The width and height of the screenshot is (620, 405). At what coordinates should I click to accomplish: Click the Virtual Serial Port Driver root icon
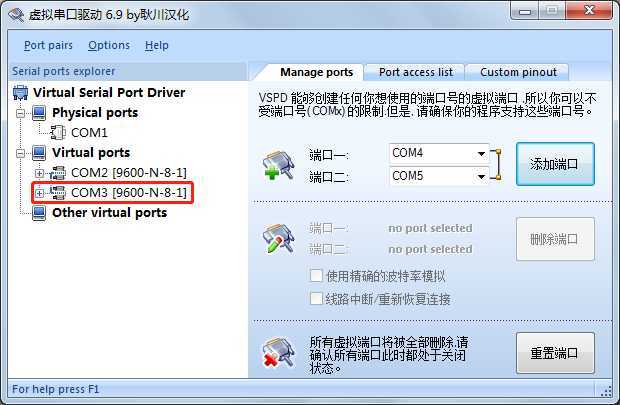coord(21,93)
